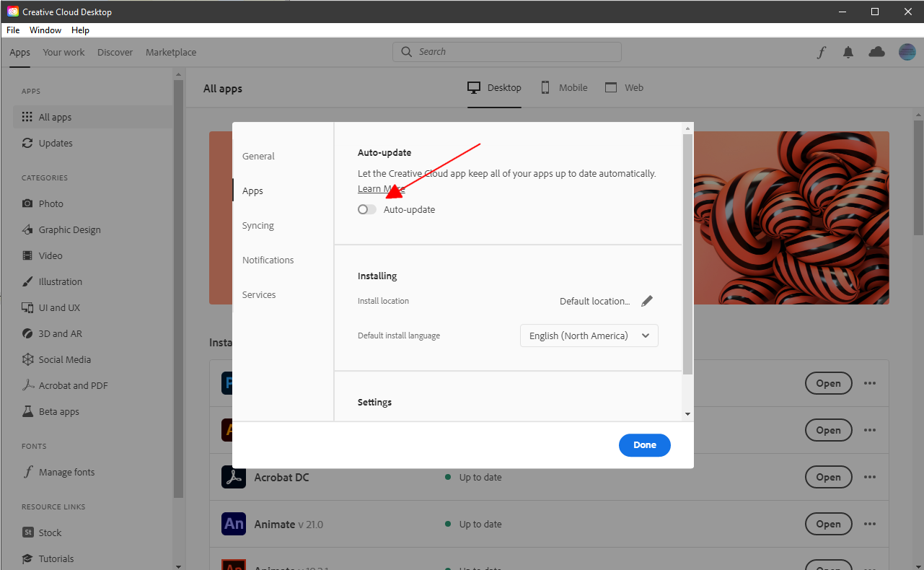The width and height of the screenshot is (924, 570).
Task: Enable the Auto-update toggle
Action: tap(366, 209)
